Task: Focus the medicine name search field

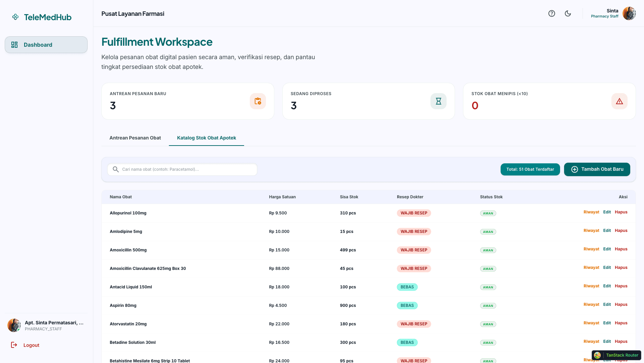Action: [x=182, y=169]
